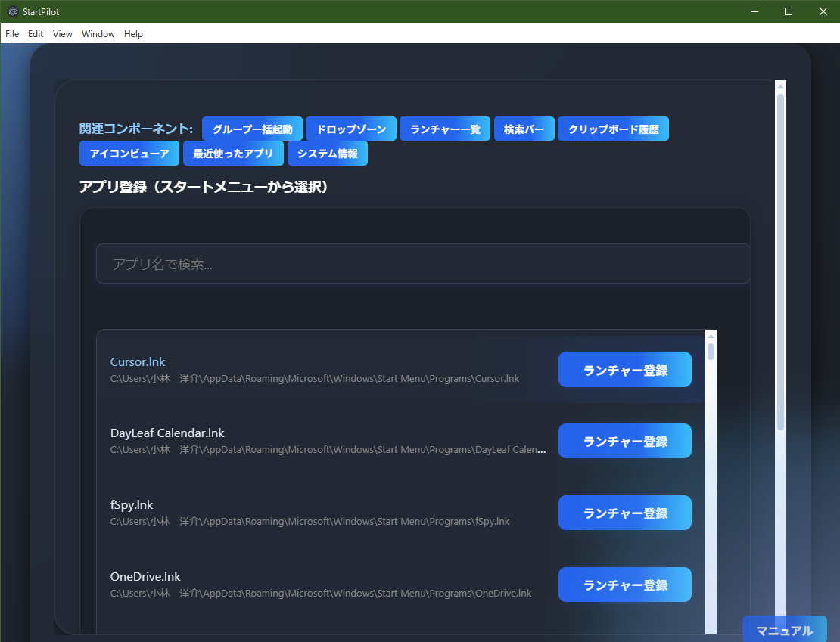Open the 検索バー component
840x642 pixels.
[524, 129]
